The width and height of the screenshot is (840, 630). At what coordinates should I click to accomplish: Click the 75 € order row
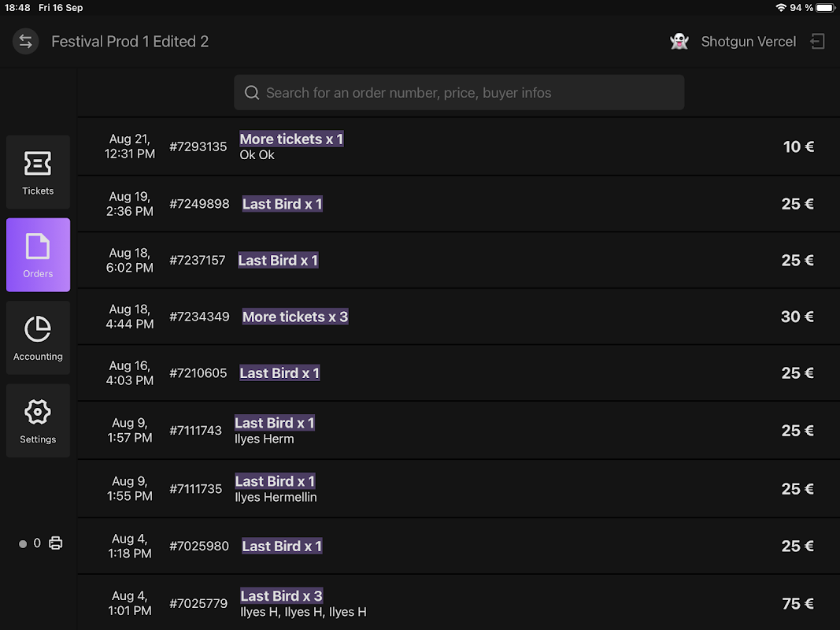coord(458,603)
